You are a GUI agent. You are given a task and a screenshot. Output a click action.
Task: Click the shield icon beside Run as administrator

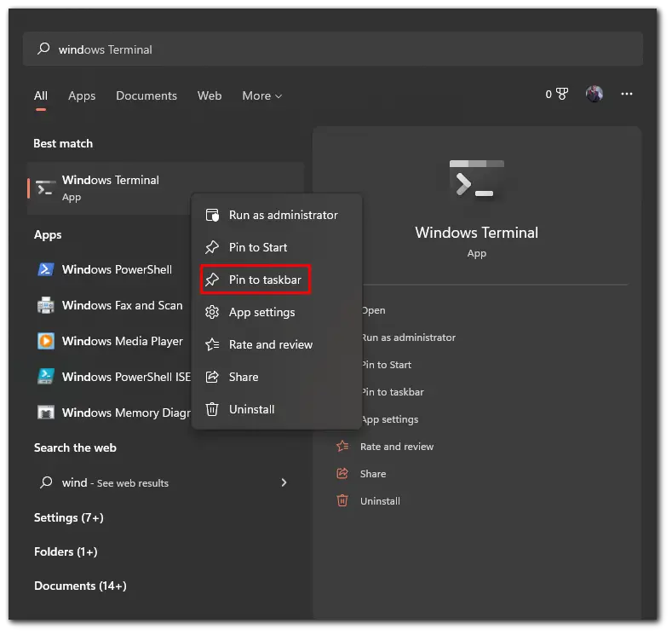click(212, 215)
